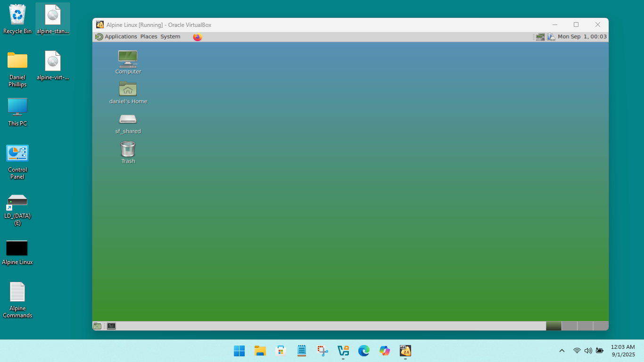Click the VirtualBox icon in window title bar
Screen dimensions: 644x362
pyautogui.click(x=100, y=25)
